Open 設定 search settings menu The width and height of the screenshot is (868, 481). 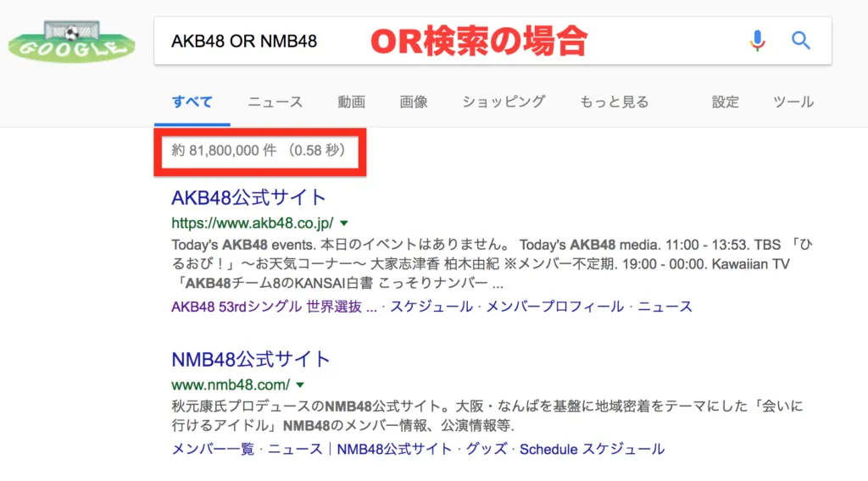[726, 102]
